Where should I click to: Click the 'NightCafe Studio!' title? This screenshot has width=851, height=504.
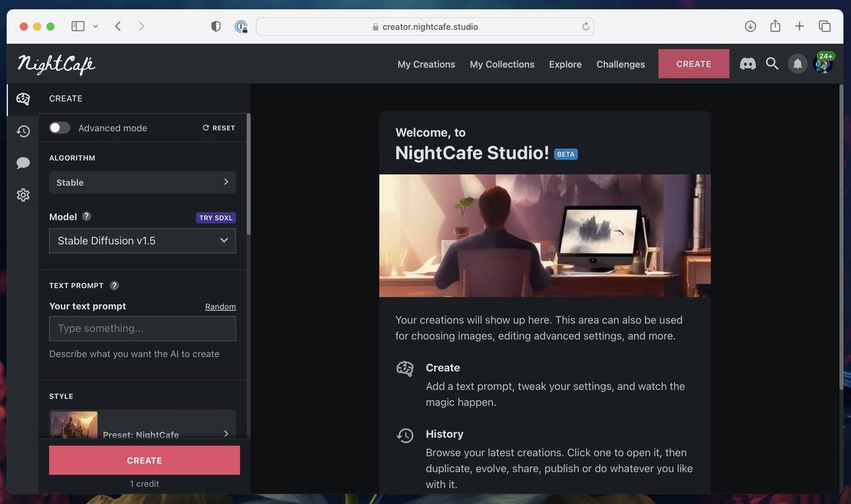[472, 153]
